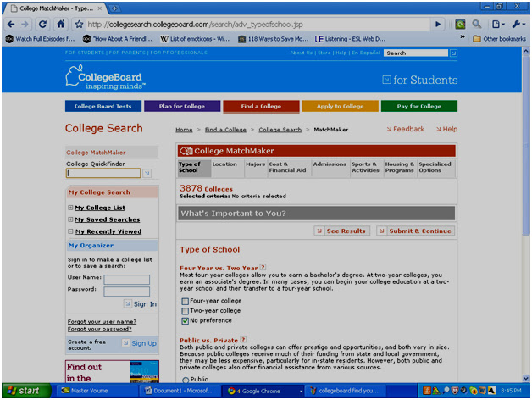Open Pay for College menu
The width and height of the screenshot is (532, 400).
[419, 106]
